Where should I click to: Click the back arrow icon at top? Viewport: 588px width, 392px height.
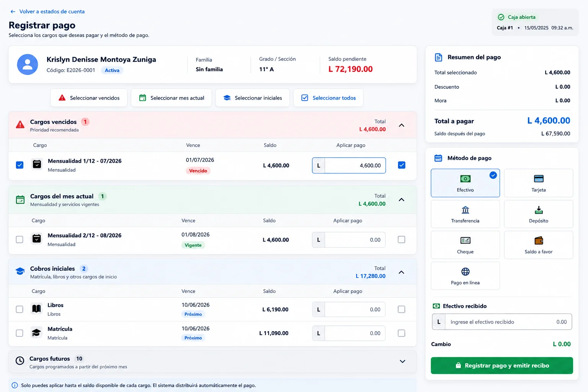click(13, 12)
